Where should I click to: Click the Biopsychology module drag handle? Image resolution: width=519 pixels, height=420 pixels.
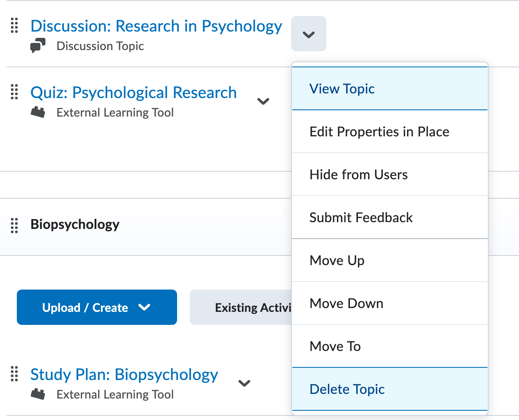(14, 225)
